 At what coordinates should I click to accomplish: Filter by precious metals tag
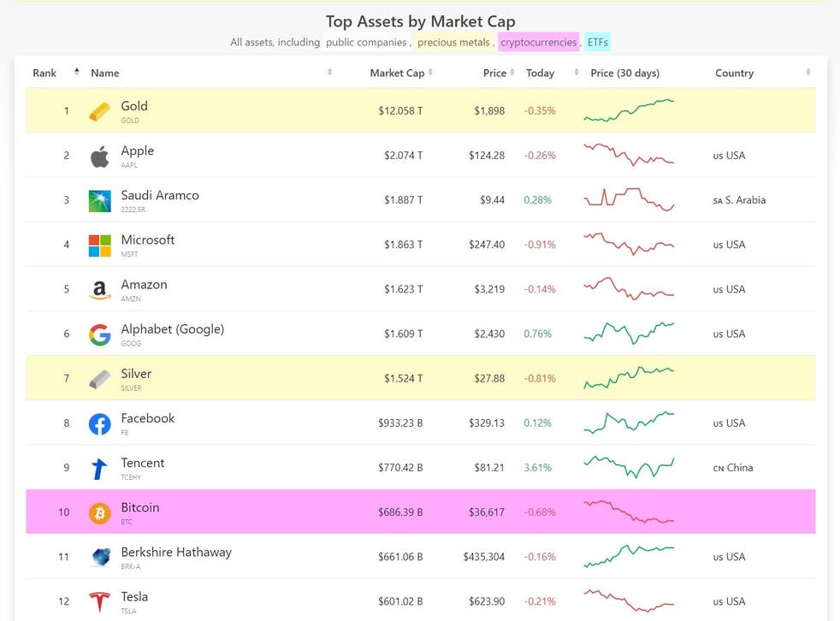tap(453, 42)
